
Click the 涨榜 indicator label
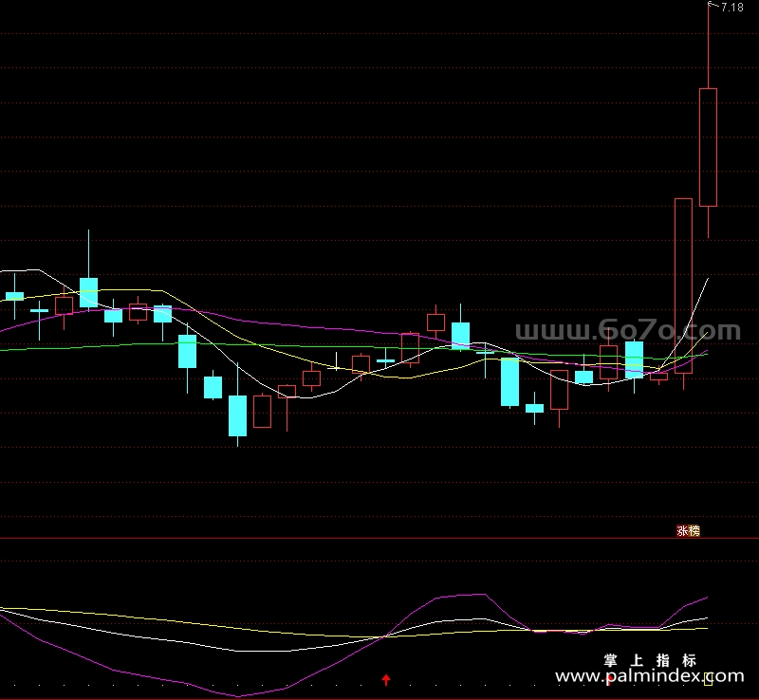pyautogui.click(x=688, y=531)
